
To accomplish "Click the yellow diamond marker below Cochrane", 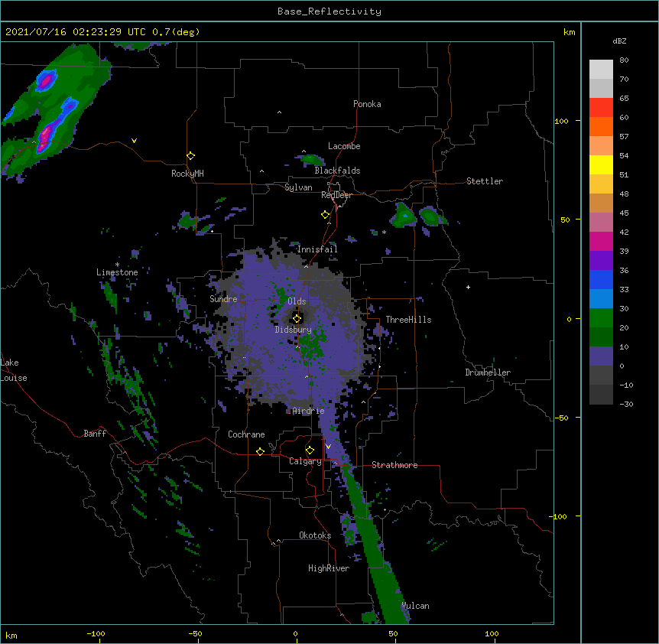I will pyautogui.click(x=260, y=451).
